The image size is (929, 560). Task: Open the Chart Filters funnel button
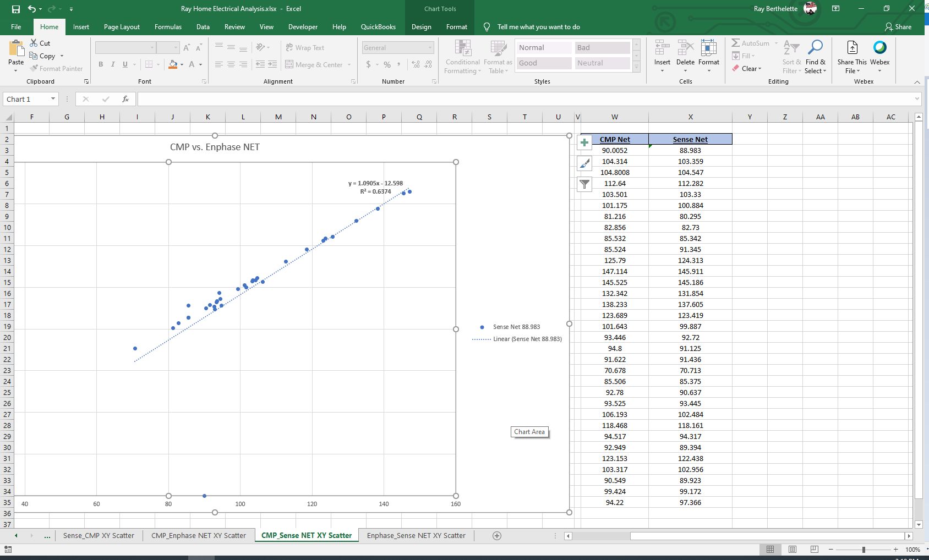tap(584, 184)
